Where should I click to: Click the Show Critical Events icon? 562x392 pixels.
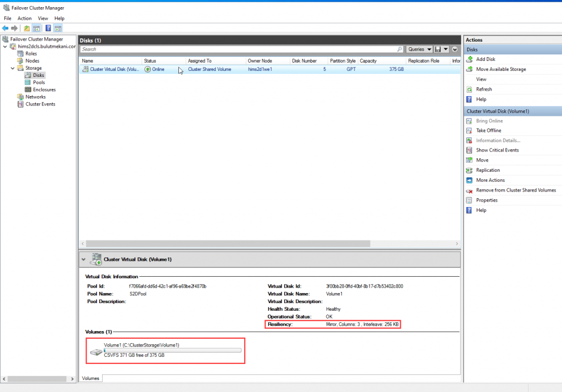pos(469,150)
